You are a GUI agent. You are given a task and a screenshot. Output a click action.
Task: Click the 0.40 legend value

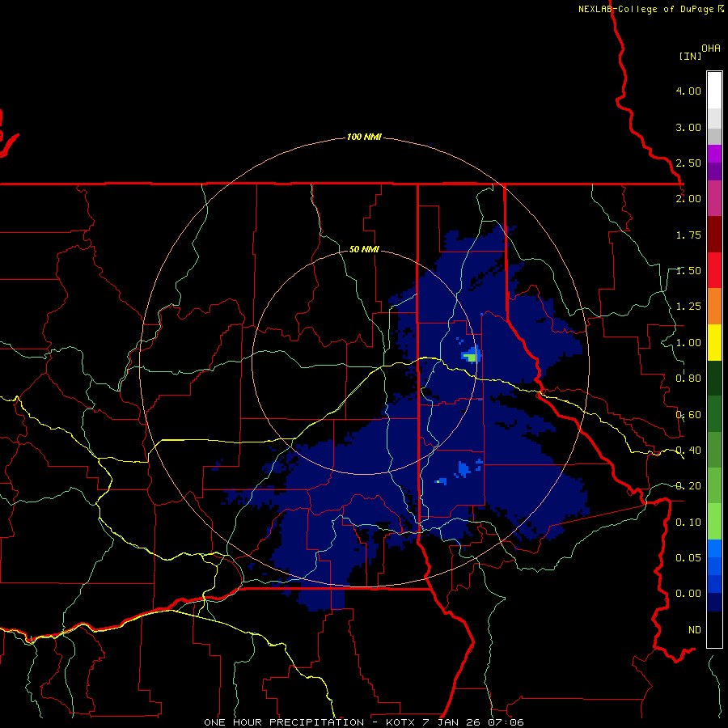coord(688,451)
